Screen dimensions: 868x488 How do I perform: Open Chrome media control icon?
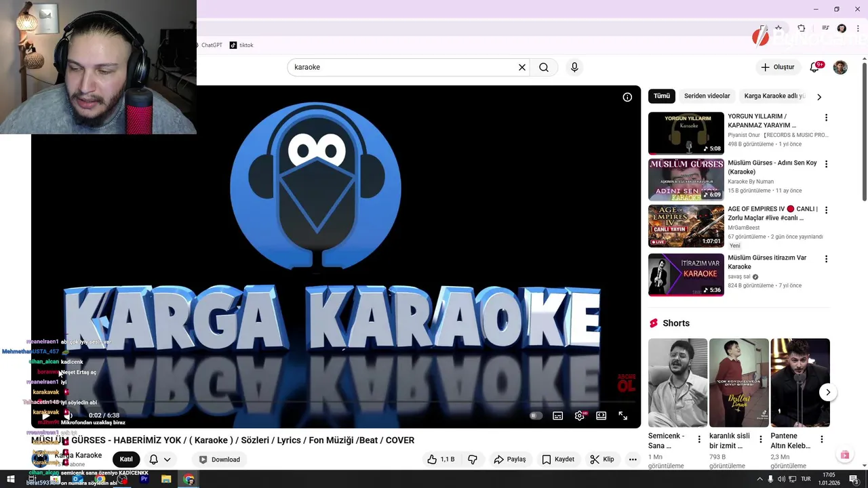pos(825,28)
